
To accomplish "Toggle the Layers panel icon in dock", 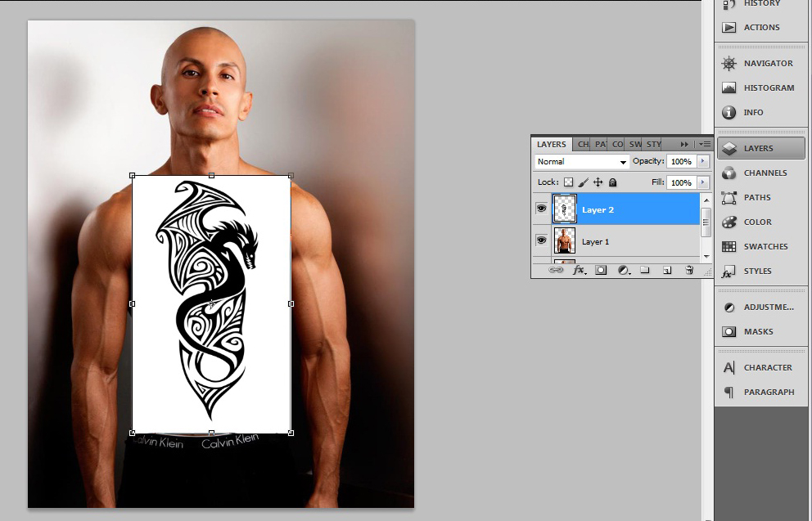I will (729, 149).
